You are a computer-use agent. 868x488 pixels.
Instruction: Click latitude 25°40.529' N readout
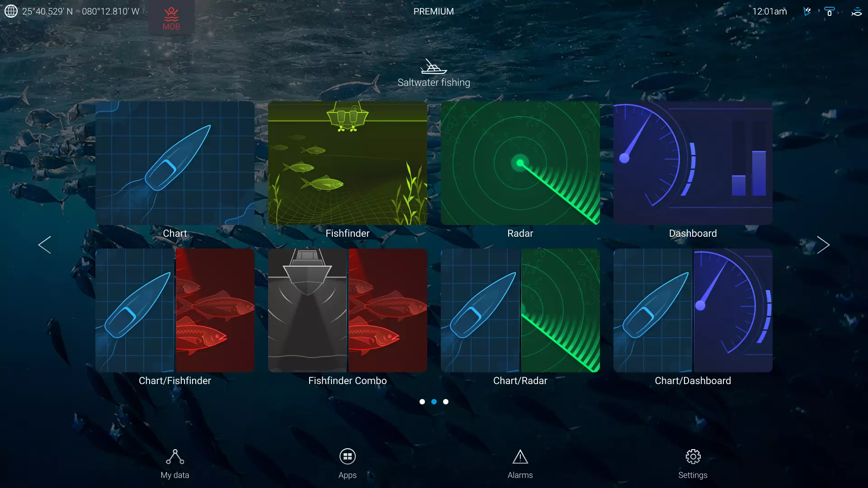point(47,11)
